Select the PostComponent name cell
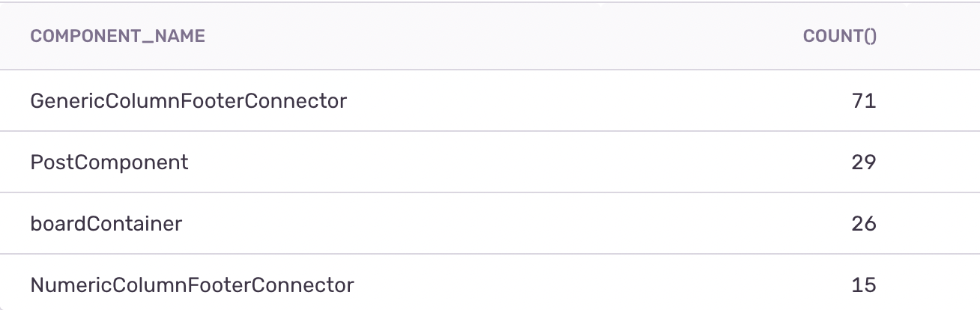The width and height of the screenshot is (980, 310). click(109, 162)
